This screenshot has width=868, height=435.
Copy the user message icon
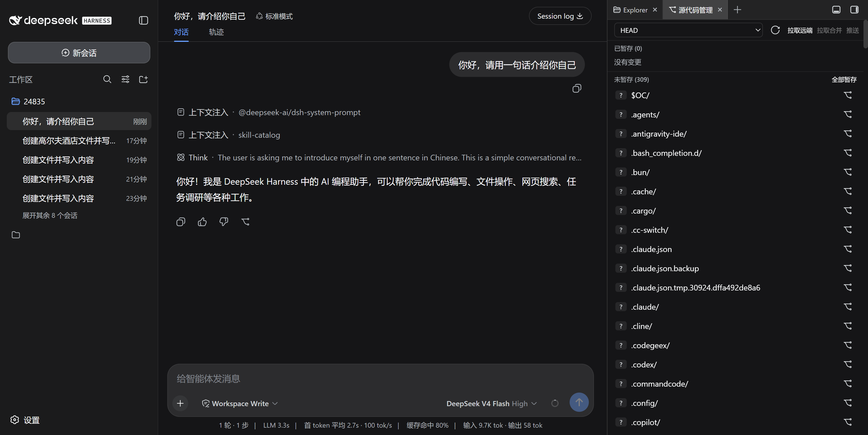(x=576, y=88)
